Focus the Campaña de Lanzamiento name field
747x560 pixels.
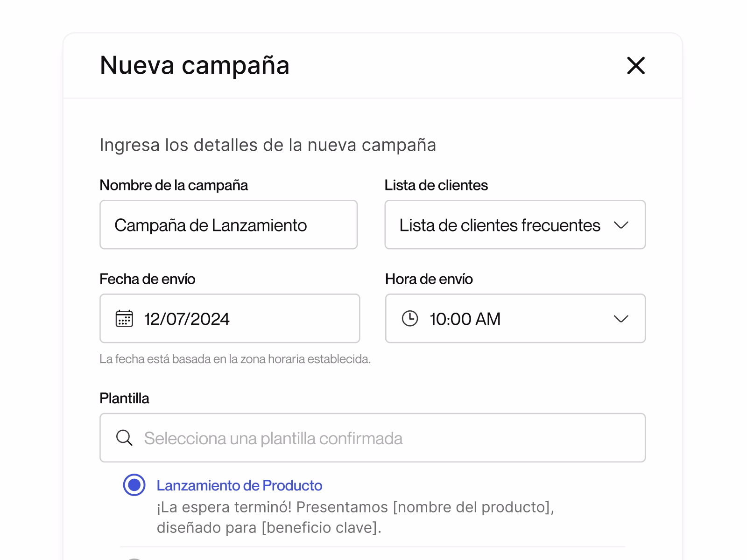pos(229,225)
